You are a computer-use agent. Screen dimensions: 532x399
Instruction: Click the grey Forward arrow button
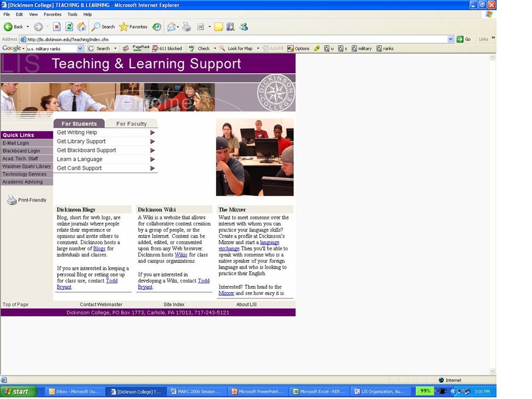coord(38,27)
